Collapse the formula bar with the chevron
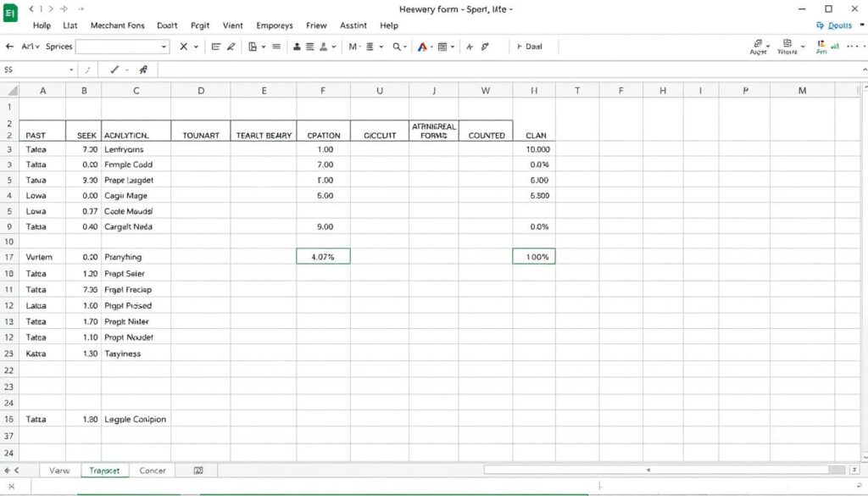 864,70
